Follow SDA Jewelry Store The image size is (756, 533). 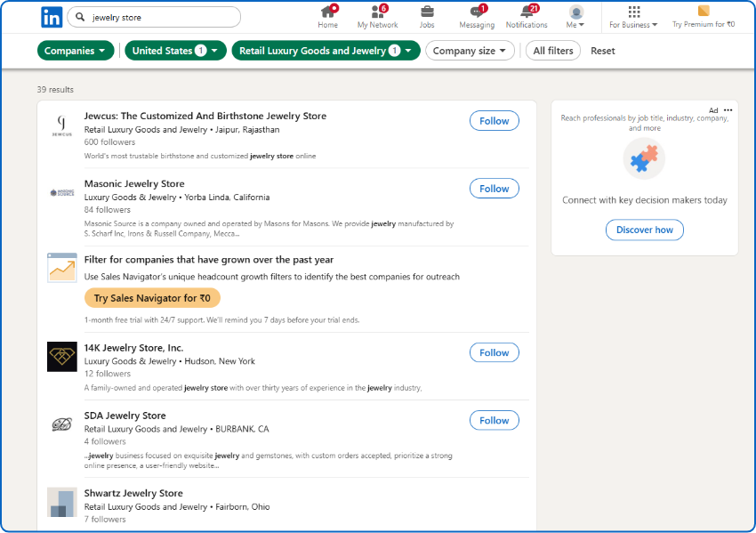(x=495, y=421)
